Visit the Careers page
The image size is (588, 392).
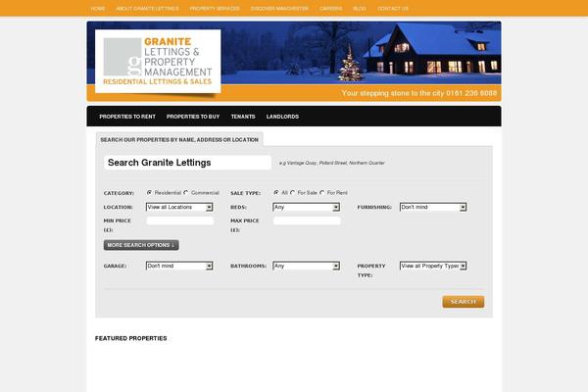tap(331, 8)
